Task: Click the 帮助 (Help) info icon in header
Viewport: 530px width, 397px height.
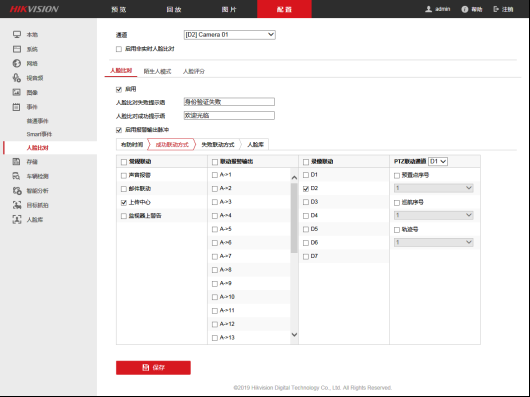Action: tap(465, 9)
